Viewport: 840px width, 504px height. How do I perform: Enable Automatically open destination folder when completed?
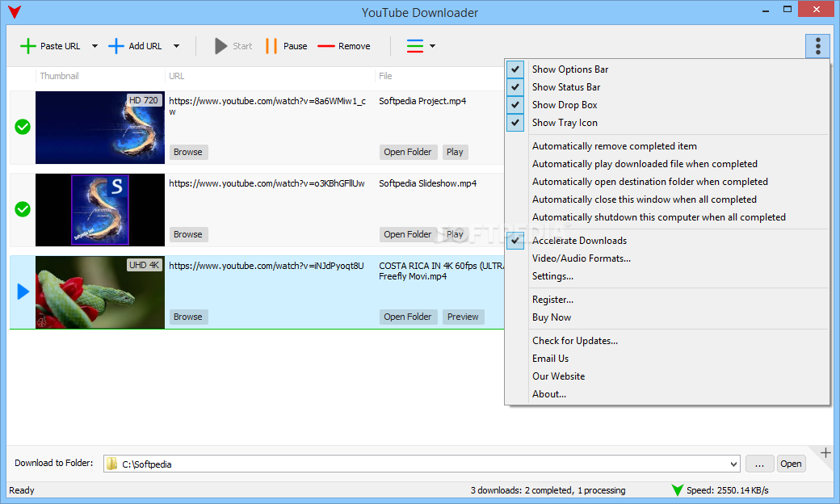pos(667,182)
